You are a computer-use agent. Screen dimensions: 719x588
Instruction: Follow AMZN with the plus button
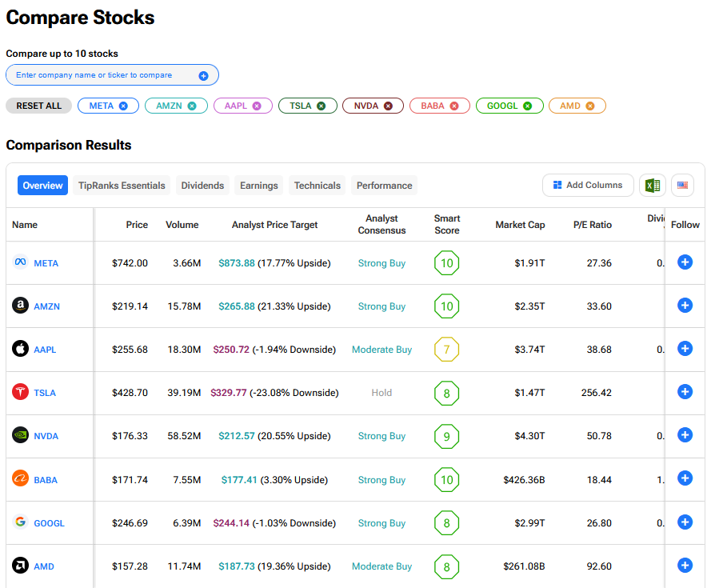[x=685, y=306]
